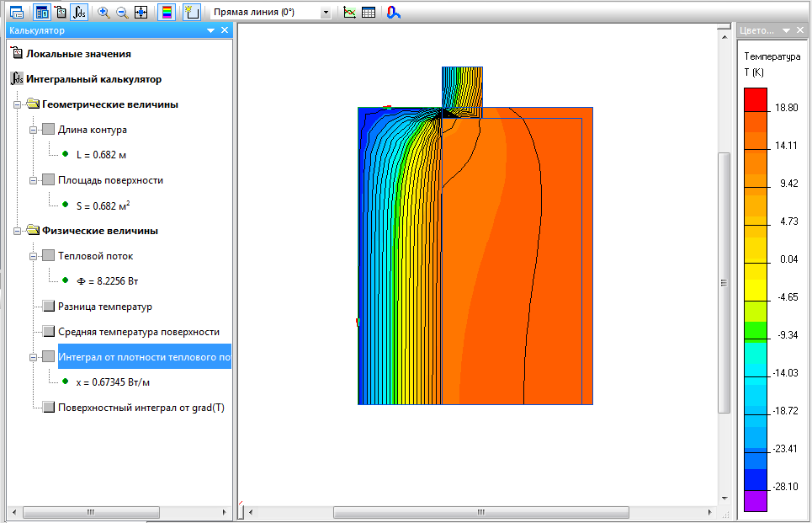Screen dimensions: 812x523
Task: Click the zoom to fit icon
Action: [x=141, y=13]
